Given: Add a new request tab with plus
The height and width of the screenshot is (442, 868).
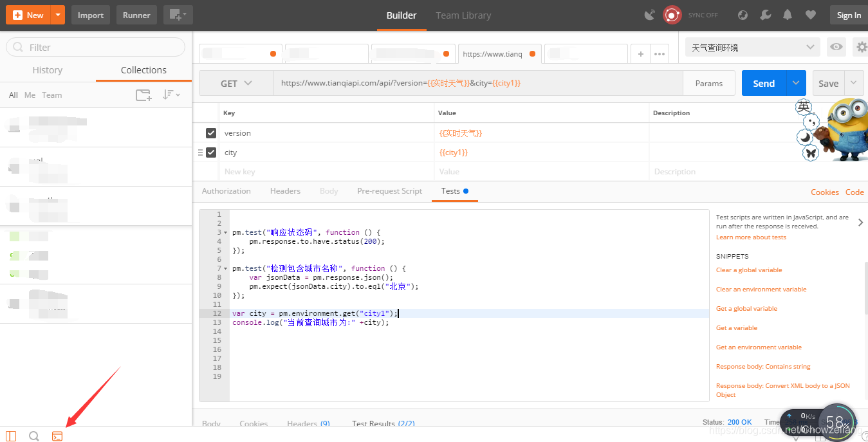Looking at the screenshot, I should pos(640,54).
